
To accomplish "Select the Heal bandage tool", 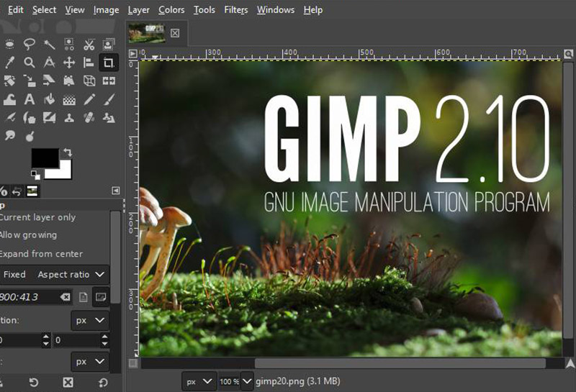I will pos(89,118).
